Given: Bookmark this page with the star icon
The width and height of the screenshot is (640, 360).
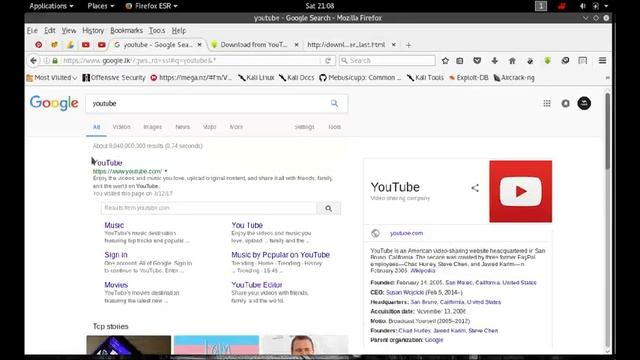Looking at the screenshot, I should (445, 60).
